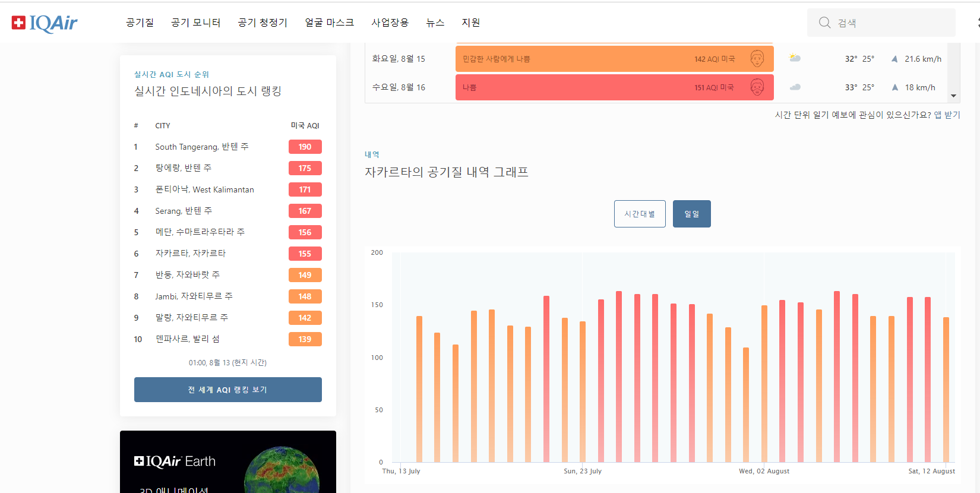Open the 공기 청정기 menu
Screen dimensions: 980x493
point(263,23)
